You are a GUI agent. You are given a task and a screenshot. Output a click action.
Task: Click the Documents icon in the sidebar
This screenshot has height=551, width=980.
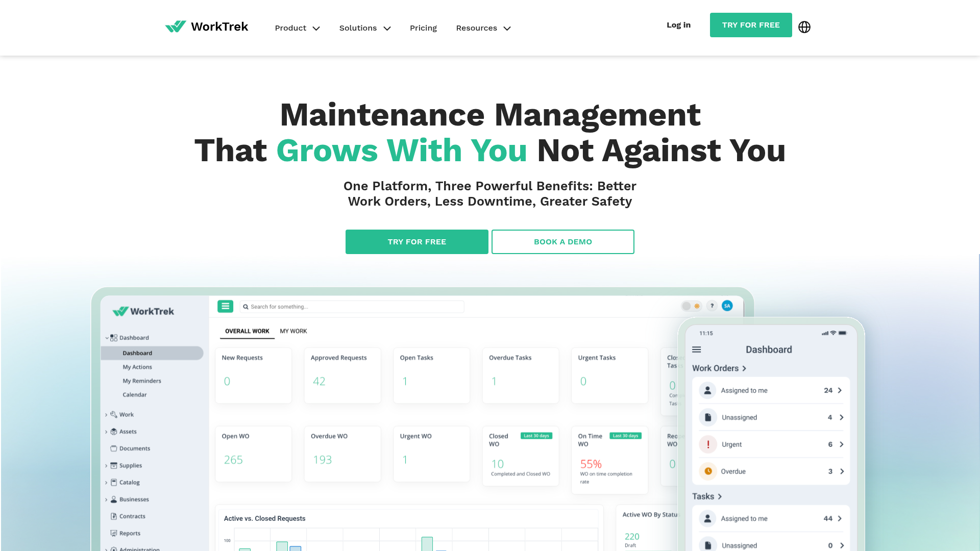click(113, 448)
